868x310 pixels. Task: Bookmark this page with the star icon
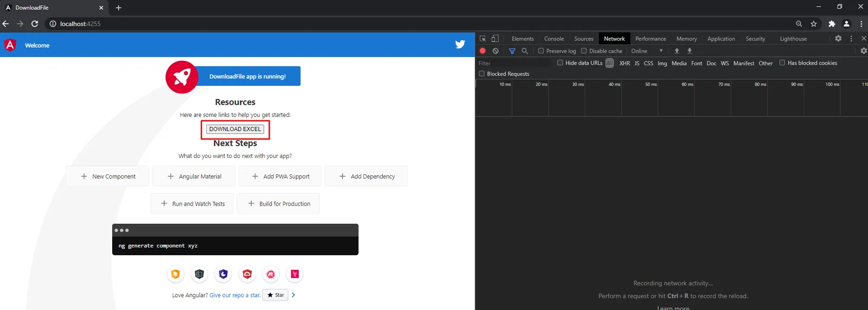tap(814, 24)
